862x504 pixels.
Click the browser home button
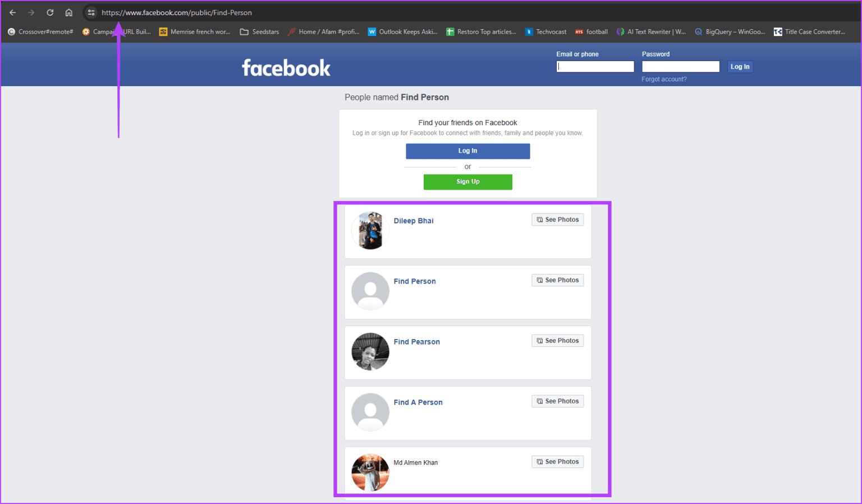pos(68,12)
